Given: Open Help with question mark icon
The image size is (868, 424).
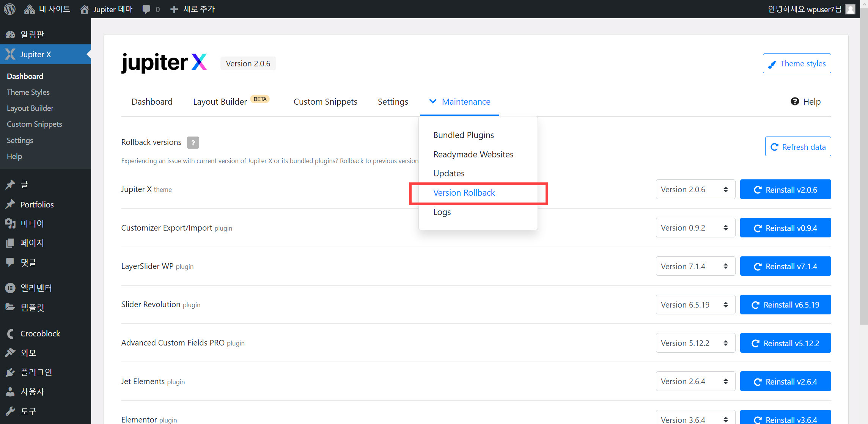Looking at the screenshot, I should pos(805,102).
